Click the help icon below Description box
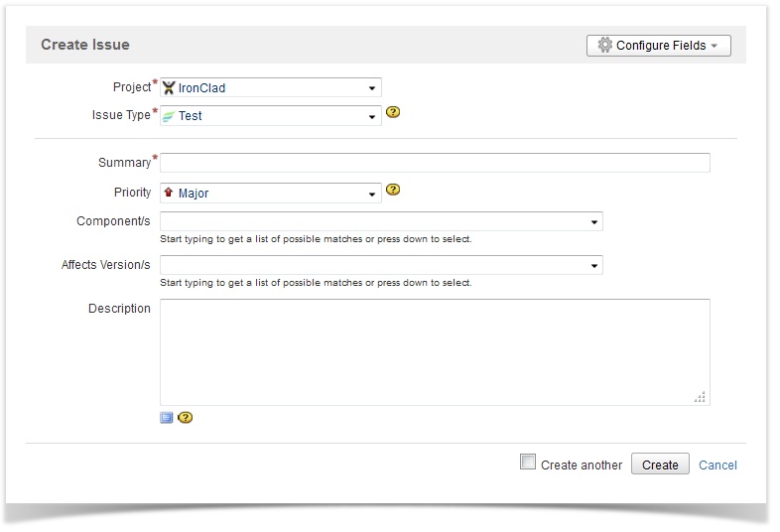 (185, 418)
